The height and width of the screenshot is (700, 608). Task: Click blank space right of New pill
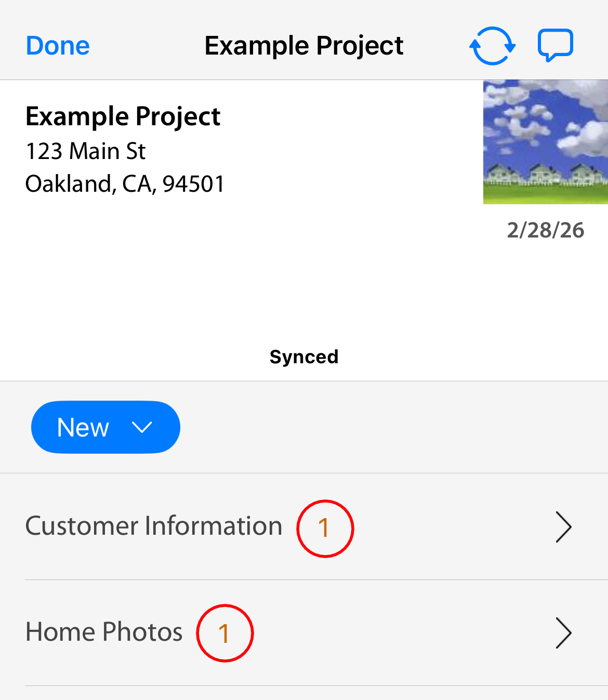[x=390, y=427]
